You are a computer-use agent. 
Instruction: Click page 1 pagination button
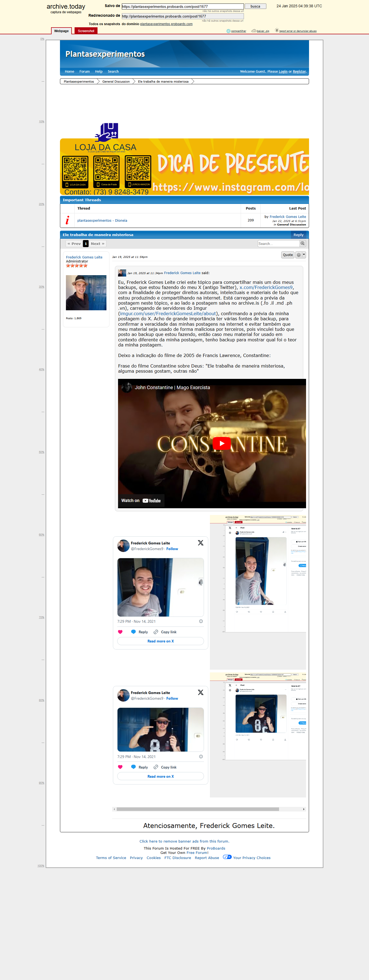tap(86, 244)
